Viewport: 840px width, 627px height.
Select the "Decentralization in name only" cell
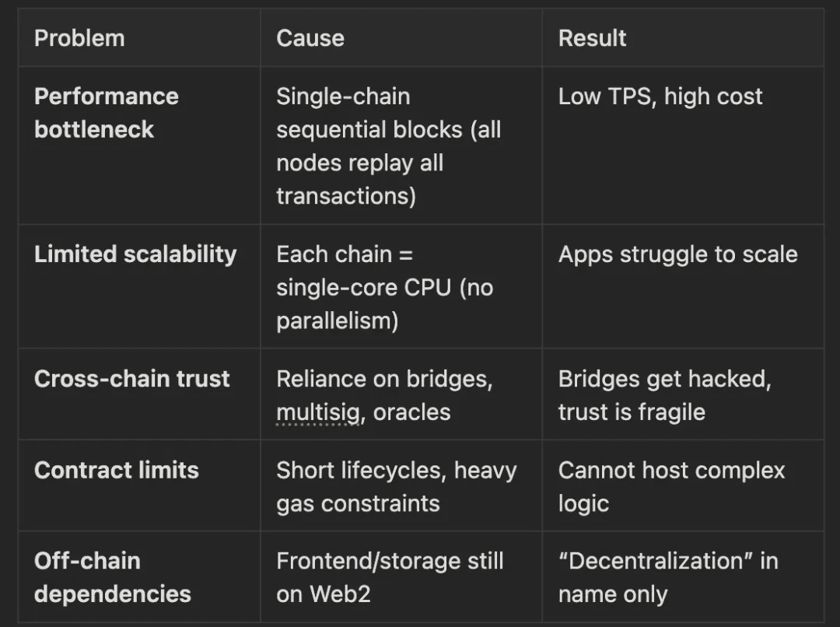click(x=667, y=577)
